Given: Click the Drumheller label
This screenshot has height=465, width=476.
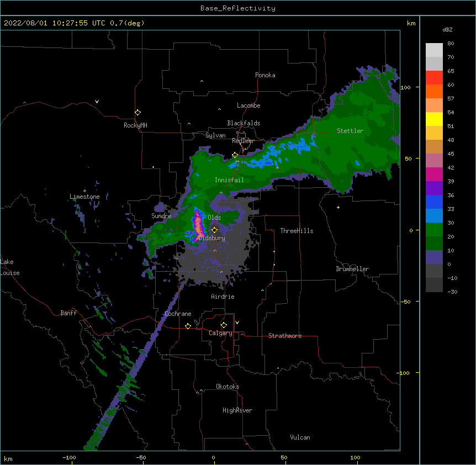Looking at the screenshot, I should 352,269.
